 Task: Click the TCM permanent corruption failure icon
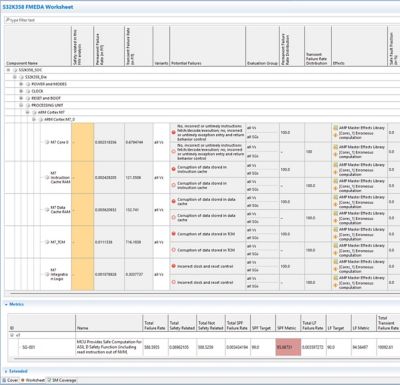click(x=173, y=234)
